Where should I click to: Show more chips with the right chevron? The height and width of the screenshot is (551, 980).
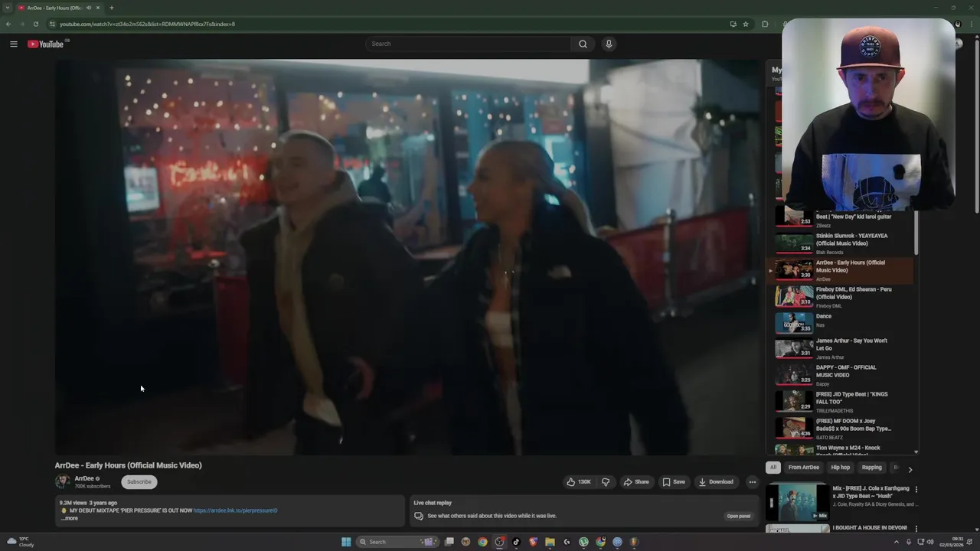910,468
